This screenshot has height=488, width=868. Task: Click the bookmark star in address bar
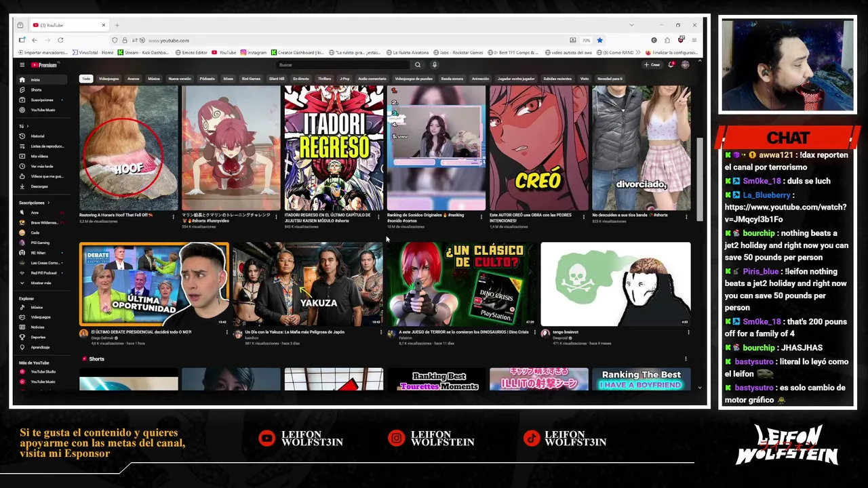point(599,40)
